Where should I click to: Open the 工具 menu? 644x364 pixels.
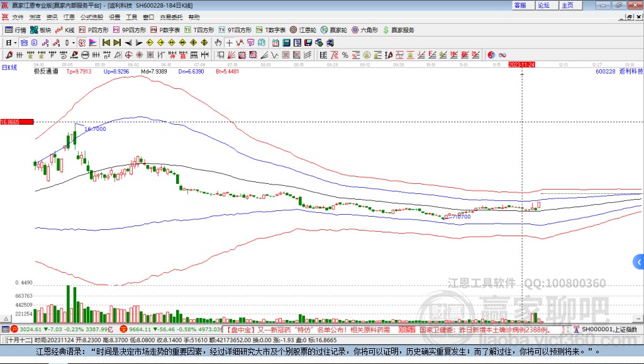pyautogui.click(x=131, y=17)
